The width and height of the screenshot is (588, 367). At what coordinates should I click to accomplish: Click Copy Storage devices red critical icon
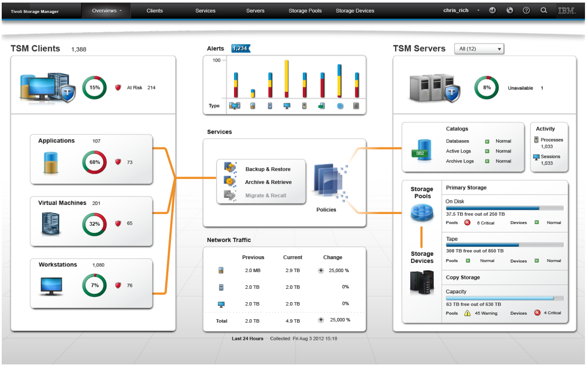(x=537, y=313)
